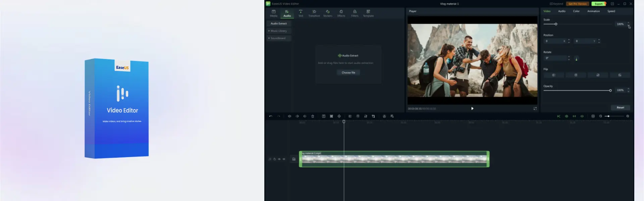Click the split clip icon

(289, 116)
